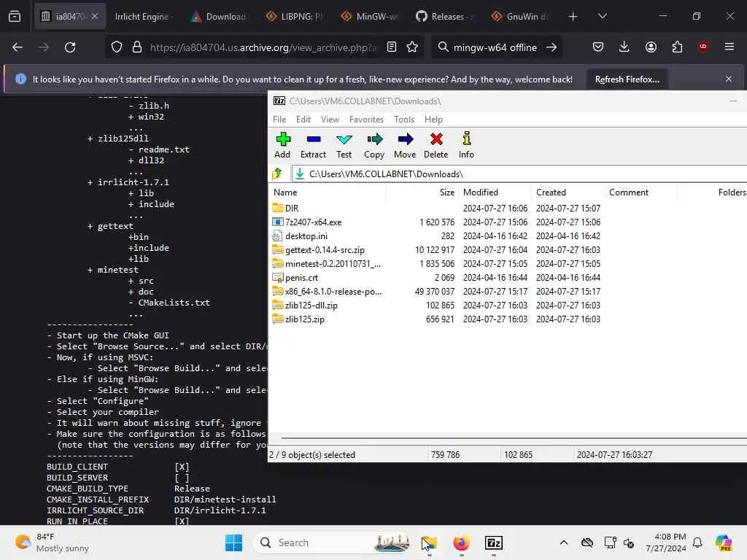Open the weather widget on taskbar
Viewport: 747px width, 560px height.
coord(52,542)
